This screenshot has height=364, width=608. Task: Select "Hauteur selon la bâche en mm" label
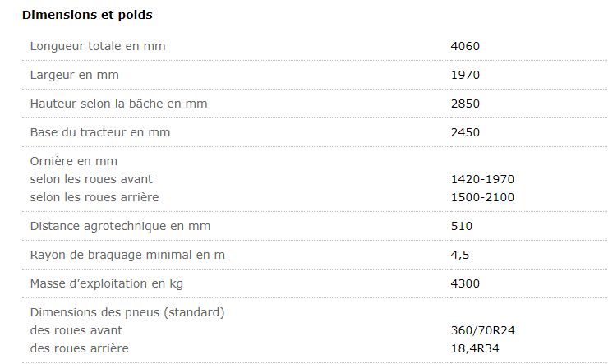click(x=118, y=104)
